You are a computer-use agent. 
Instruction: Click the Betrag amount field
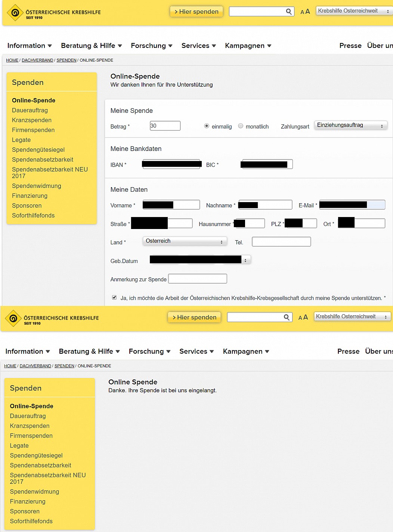[165, 126]
